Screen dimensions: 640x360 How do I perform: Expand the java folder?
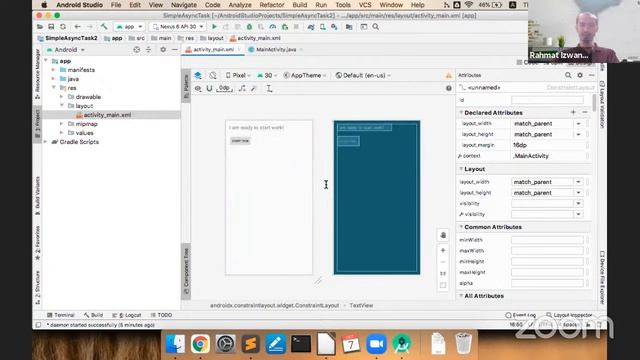(53, 79)
